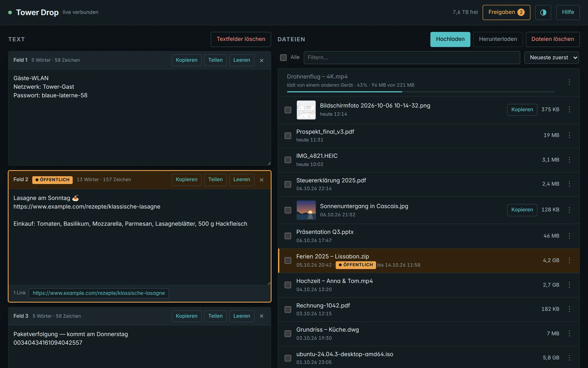Open more options for Sonnenuntergang in Cascais.jpg
This screenshot has width=588, height=368.
coord(569,210)
